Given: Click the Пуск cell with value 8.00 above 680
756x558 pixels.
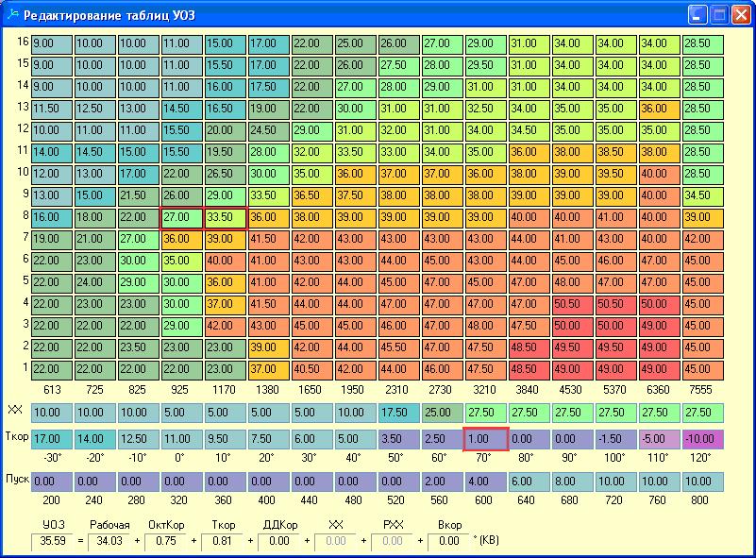Looking at the screenshot, I should pos(573,482).
